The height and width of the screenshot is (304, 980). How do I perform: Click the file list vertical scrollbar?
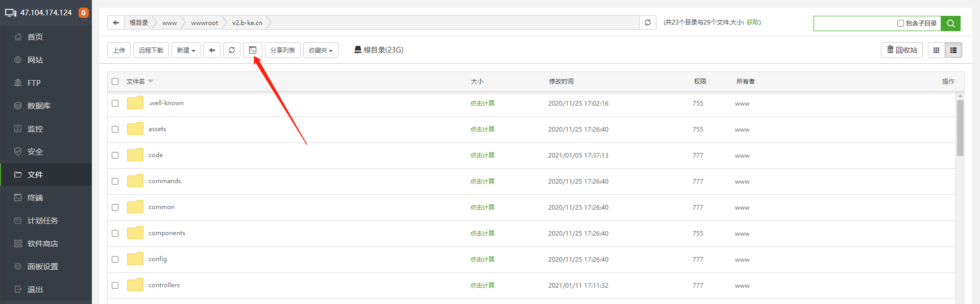pos(960,128)
